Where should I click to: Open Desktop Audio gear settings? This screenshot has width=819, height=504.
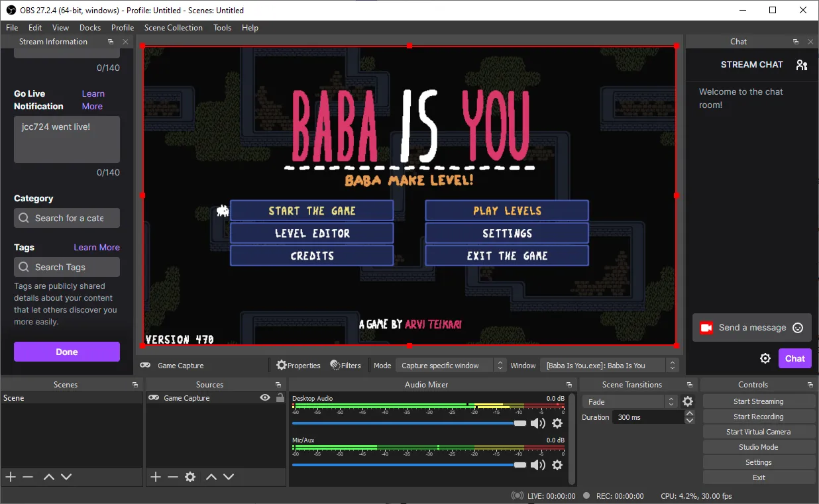coord(557,423)
